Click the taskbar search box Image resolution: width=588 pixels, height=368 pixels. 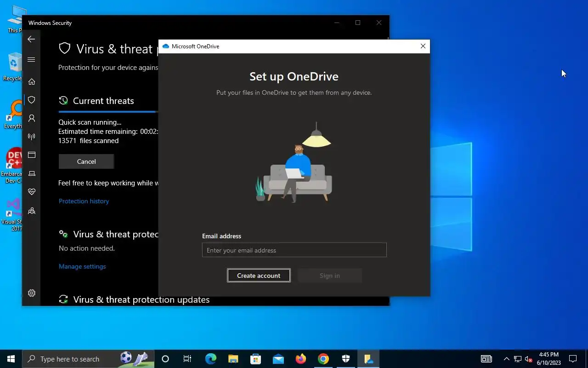[x=88, y=359]
